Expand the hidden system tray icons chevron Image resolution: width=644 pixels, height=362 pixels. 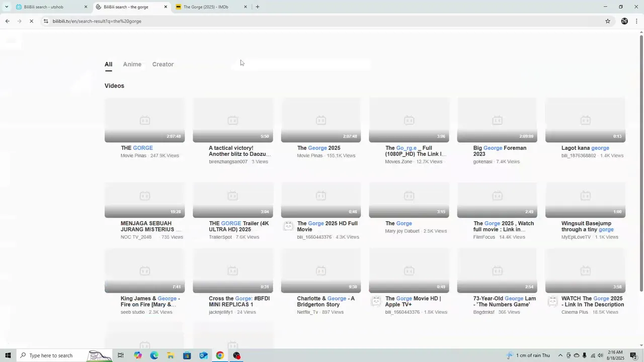point(560,355)
